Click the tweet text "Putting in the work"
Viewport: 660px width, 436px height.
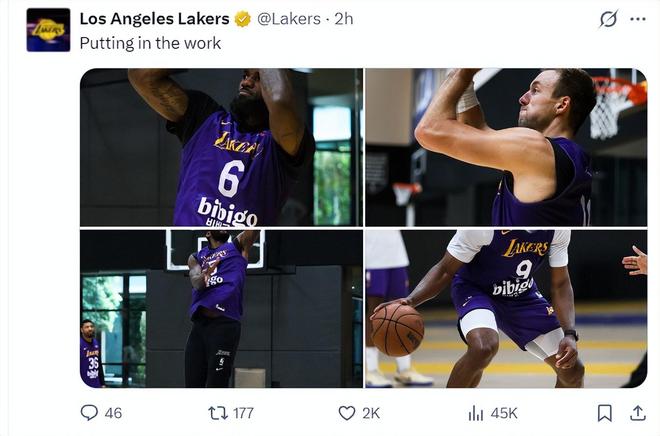tap(150, 43)
